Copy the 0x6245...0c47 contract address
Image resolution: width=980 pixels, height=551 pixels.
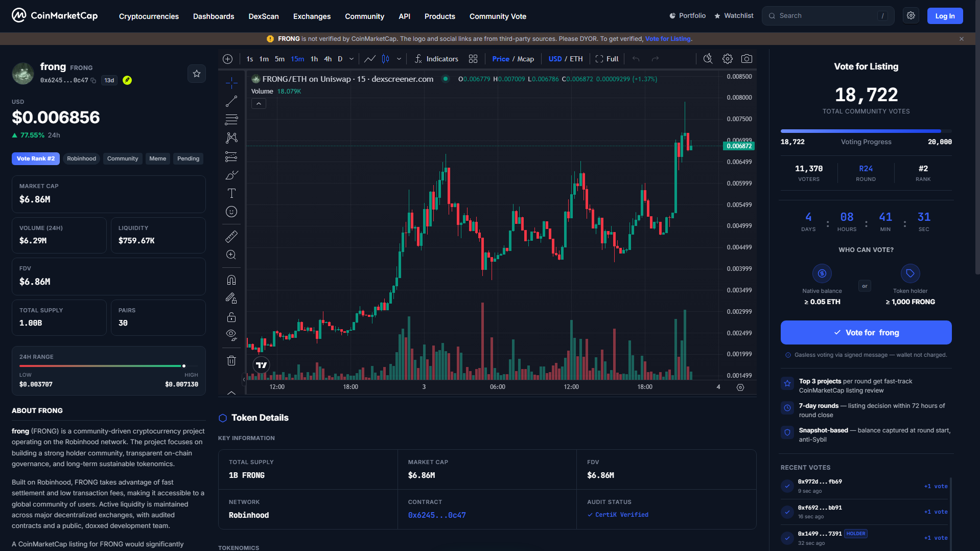93,80
